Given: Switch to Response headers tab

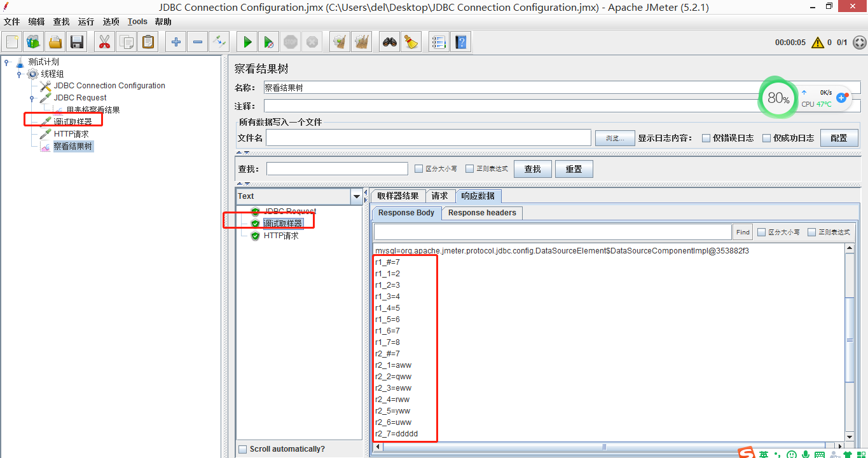Looking at the screenshot, I should point(482,213).
